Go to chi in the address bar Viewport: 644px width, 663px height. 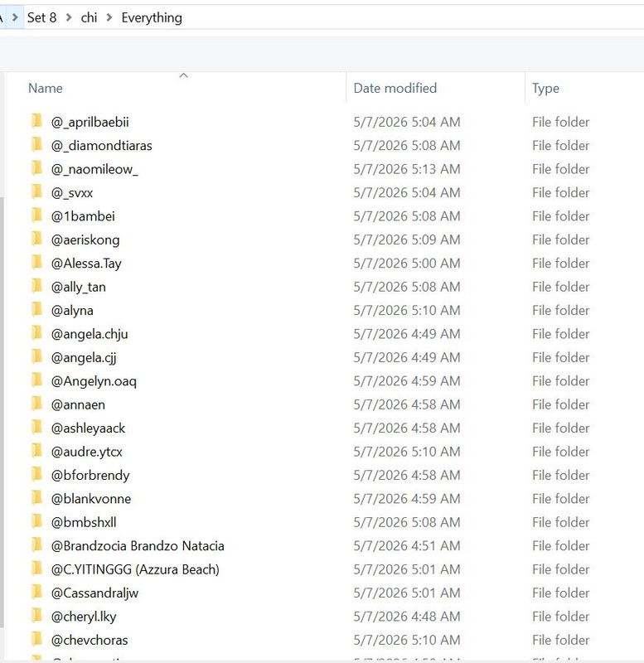coord(89,17)
